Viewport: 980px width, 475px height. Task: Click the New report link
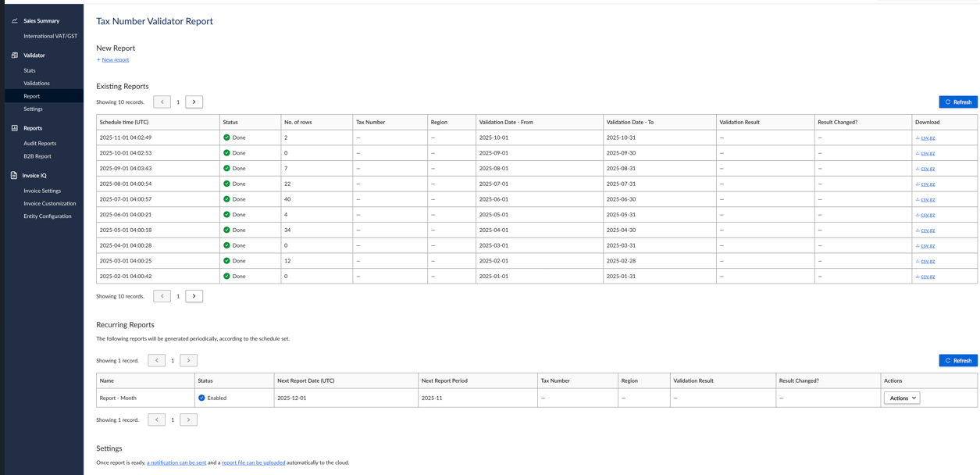(115, 59)
